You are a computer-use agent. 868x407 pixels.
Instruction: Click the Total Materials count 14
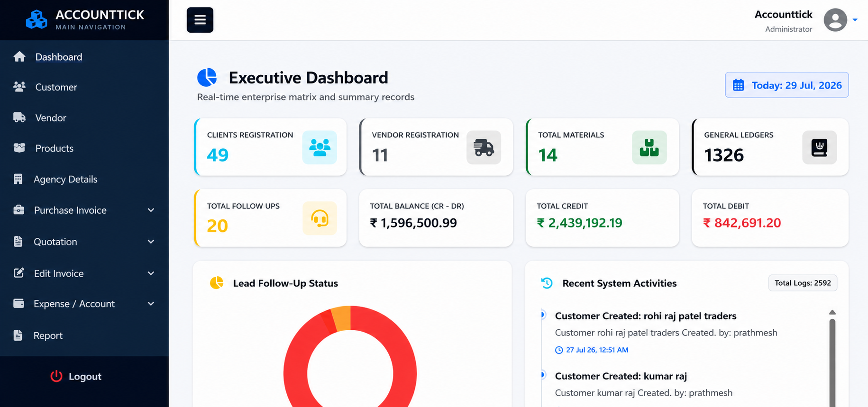[x=548, y=155]
